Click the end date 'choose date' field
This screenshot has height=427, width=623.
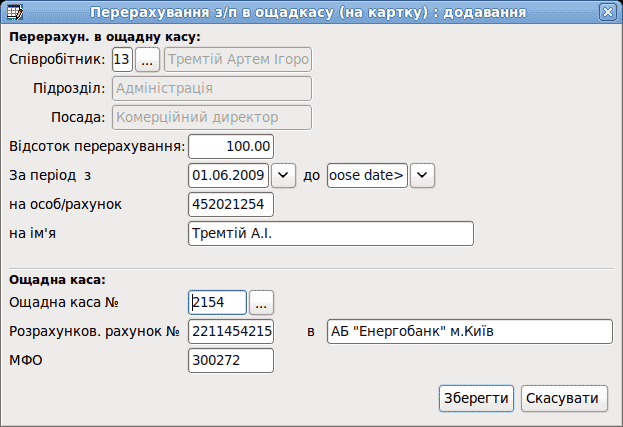pos(368,175)
